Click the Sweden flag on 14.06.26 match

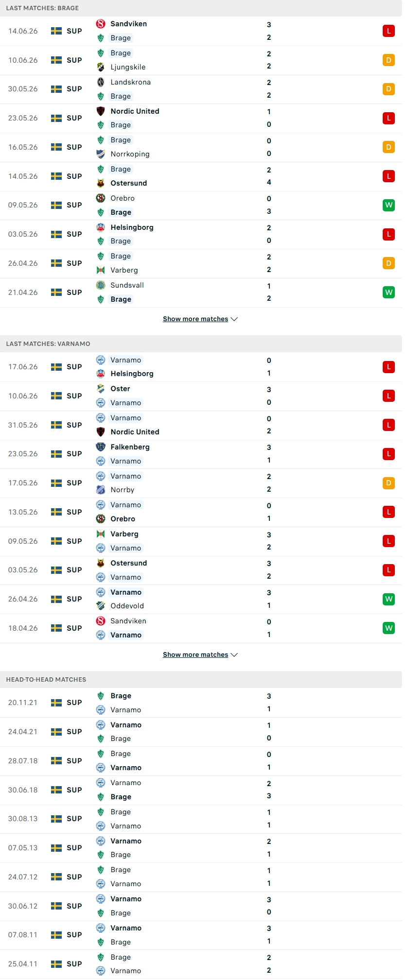click(x=56, y=31)
